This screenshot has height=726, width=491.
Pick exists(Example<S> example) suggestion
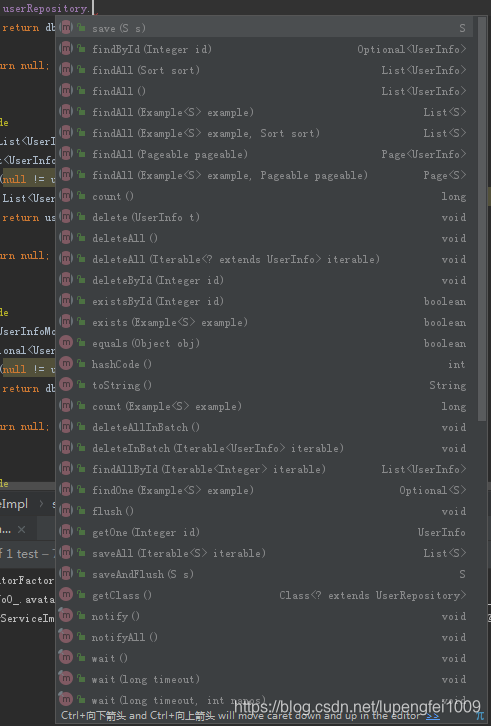point(264,322)
